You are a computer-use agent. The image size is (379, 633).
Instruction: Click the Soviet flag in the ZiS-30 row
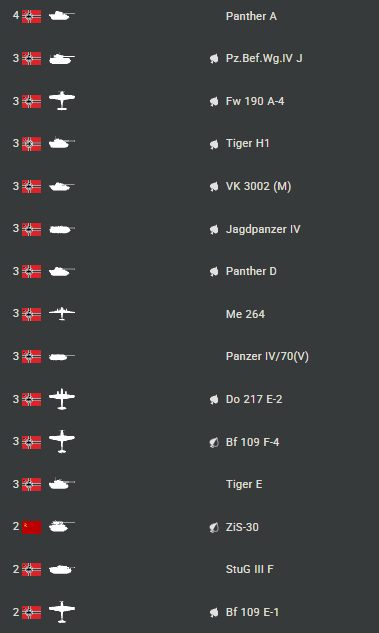pos(31,527)
